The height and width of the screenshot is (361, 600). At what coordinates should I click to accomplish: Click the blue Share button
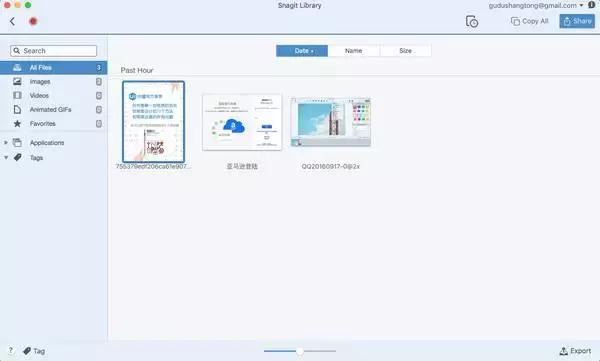point(577,21)
